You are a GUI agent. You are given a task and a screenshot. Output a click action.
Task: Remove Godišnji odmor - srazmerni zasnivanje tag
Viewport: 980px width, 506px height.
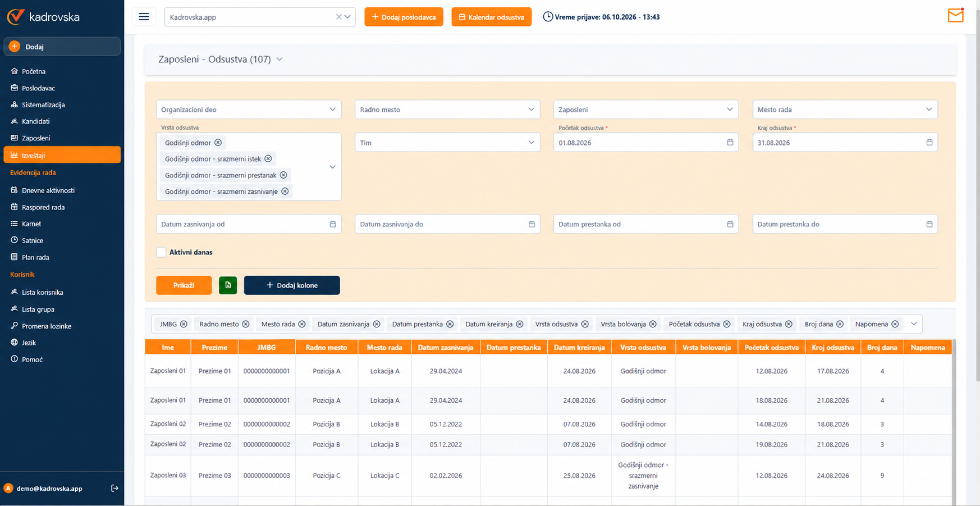[285, 192]
